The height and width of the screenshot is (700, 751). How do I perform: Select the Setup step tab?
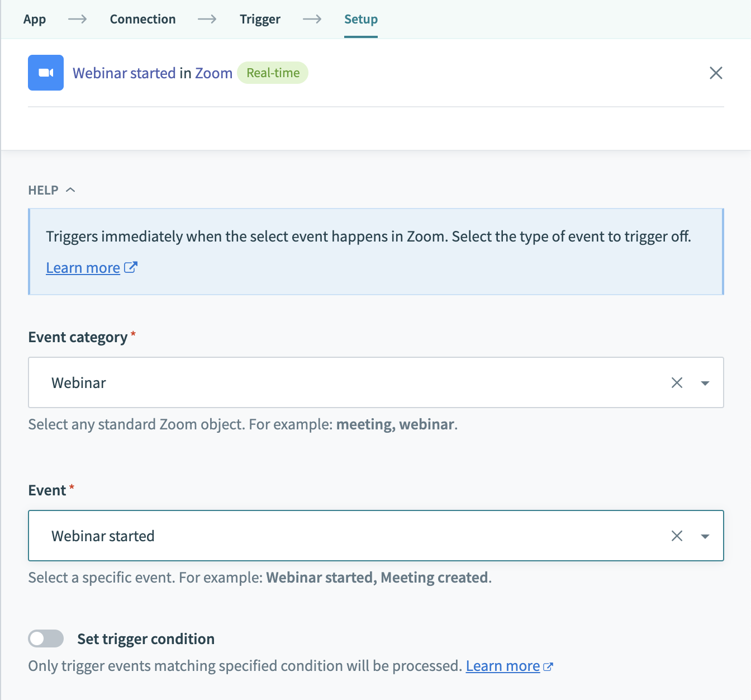click(360, 19)
